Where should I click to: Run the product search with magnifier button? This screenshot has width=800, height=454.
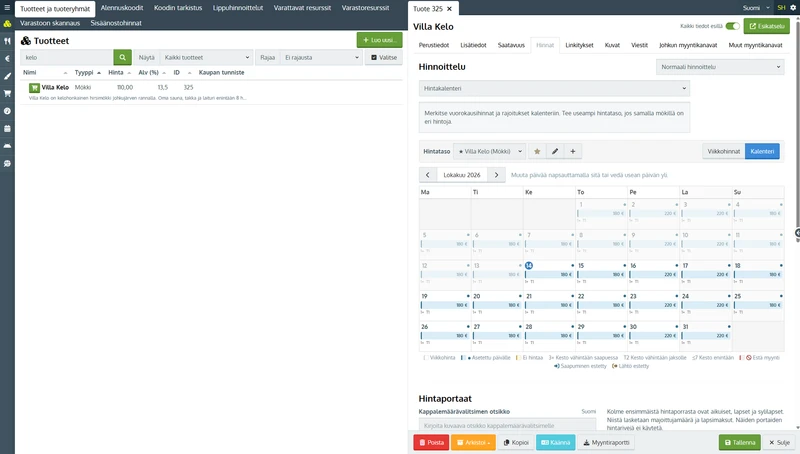(x=122, y=58)
